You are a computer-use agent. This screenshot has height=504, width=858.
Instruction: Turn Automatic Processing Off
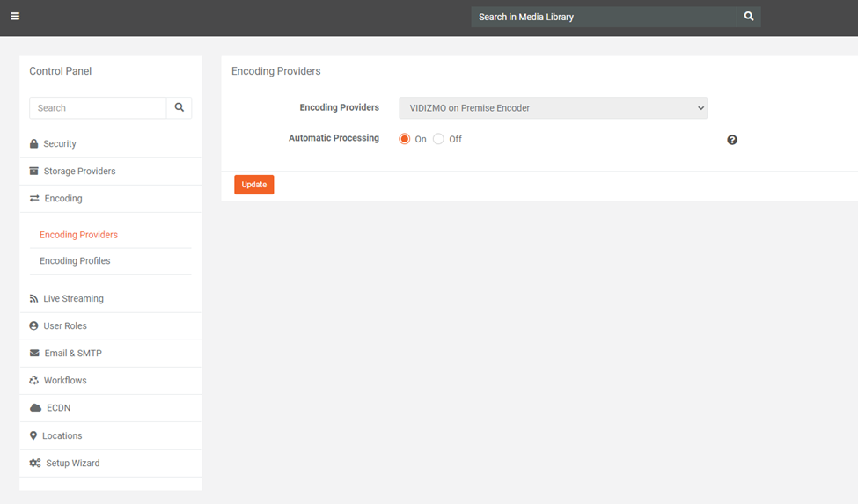pos(438,139)
